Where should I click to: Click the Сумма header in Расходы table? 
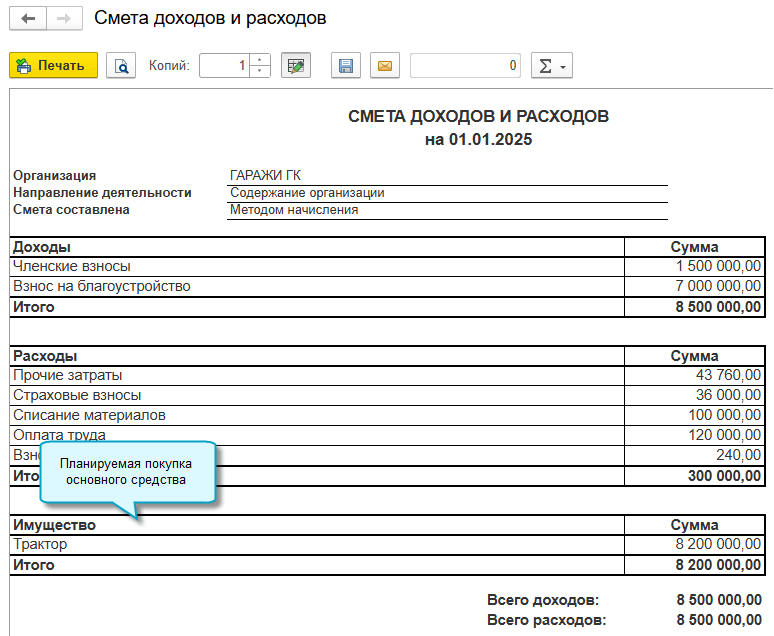pyautogui.click(x=695, y=356)
